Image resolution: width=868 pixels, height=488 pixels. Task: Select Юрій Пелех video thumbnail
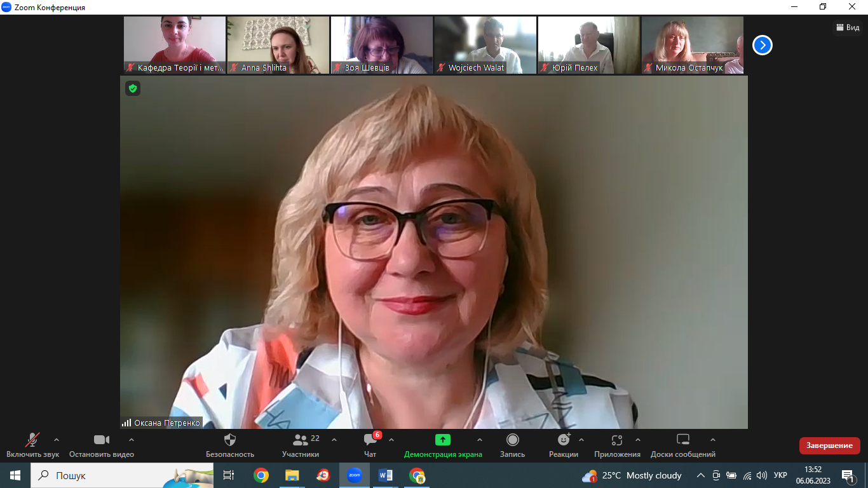click(x=589, y=45)
